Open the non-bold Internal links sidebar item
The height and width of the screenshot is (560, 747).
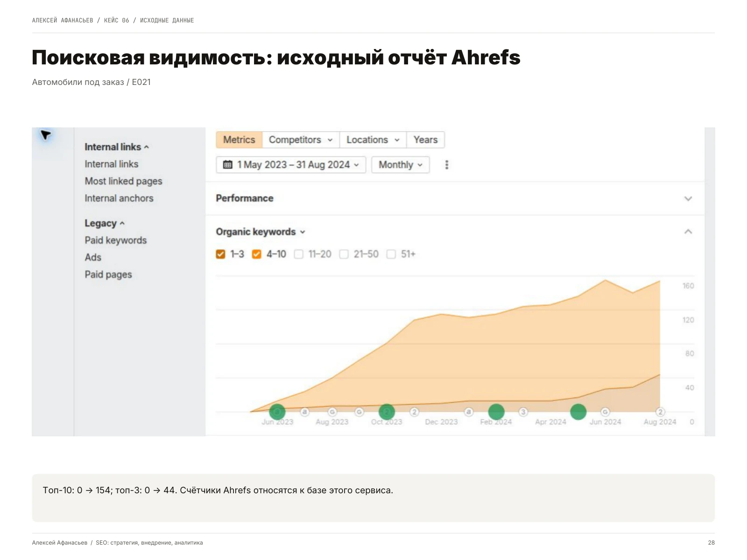coord(112,164)
